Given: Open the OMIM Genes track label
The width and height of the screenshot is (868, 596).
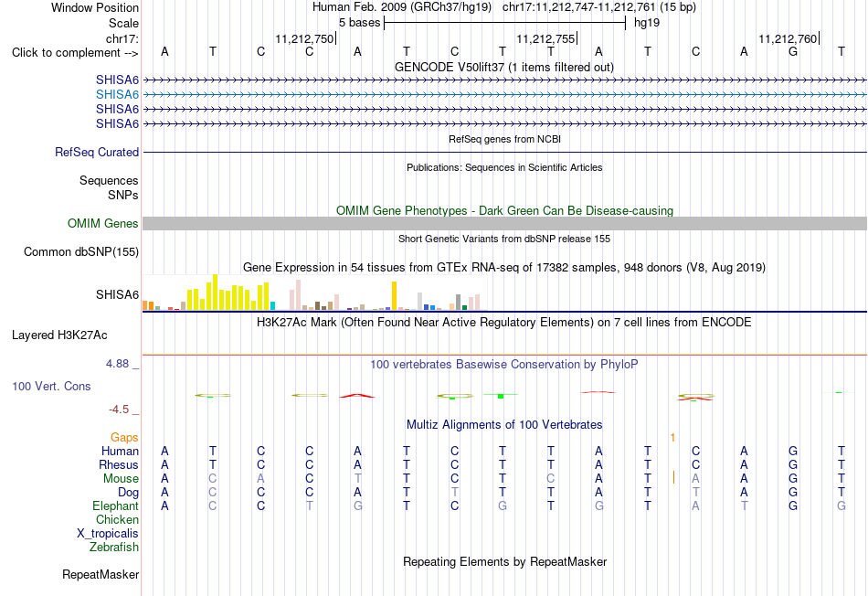Looking at the screenshot, I should click(x=102, y=223).
